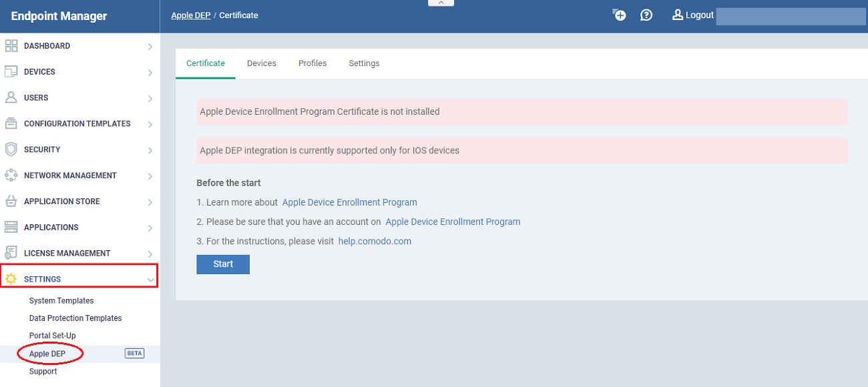This screenshot has width=868, height=387.
Task: Expand the Devices menu chevron
Action: [x=150, y=73]
